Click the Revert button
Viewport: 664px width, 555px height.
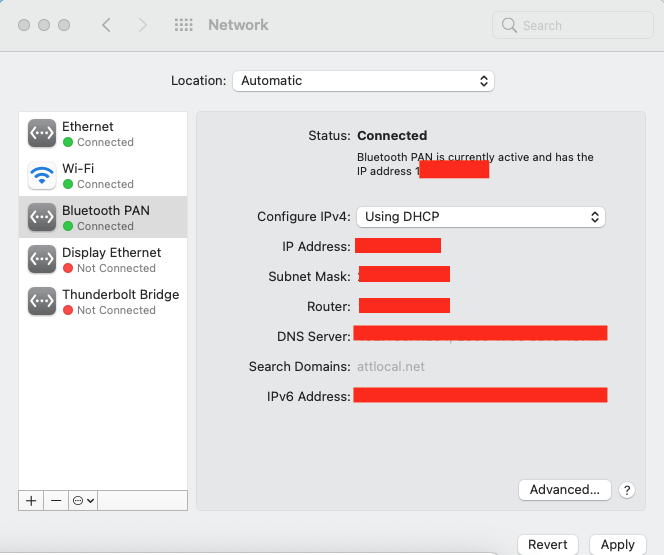[x=548, y=545]
